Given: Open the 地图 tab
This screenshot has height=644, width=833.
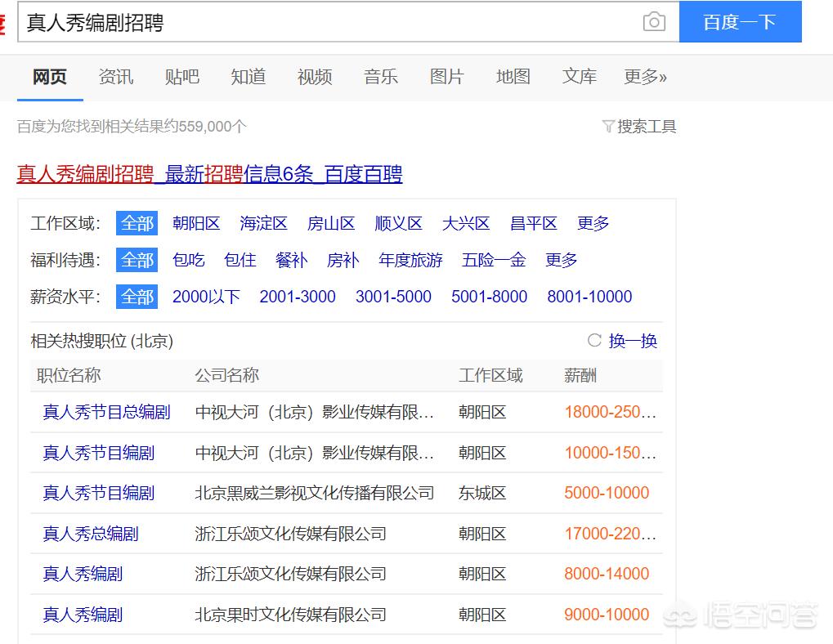Looking at the screenshot, I should coord(513,77).
